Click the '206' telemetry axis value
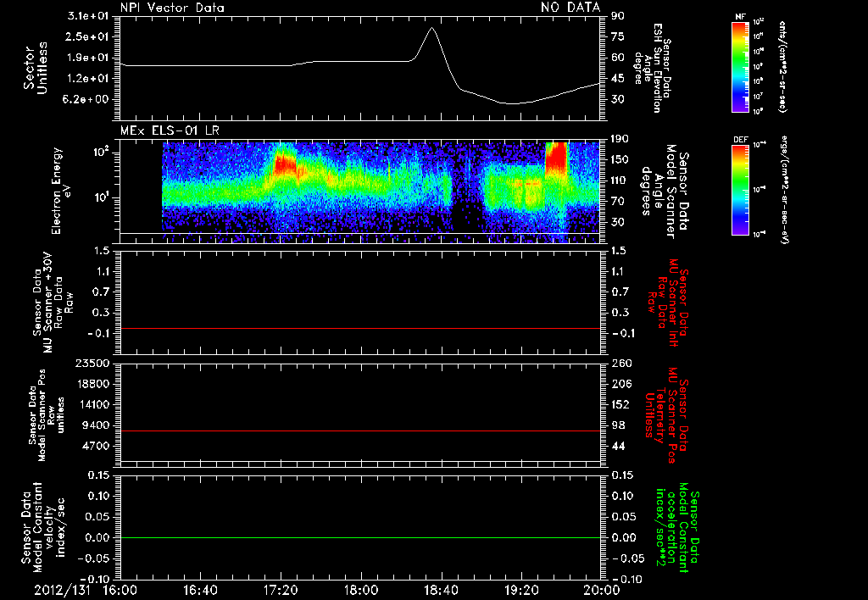Viewport: 868px width, 600px height. click(x=620, y=384)
